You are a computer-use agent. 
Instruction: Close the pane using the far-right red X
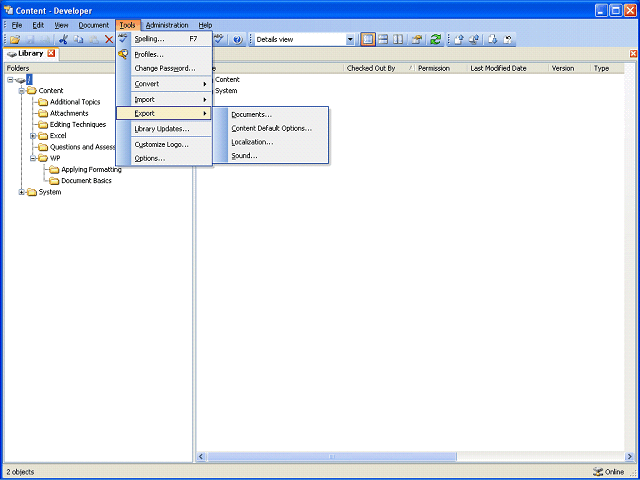633,54
